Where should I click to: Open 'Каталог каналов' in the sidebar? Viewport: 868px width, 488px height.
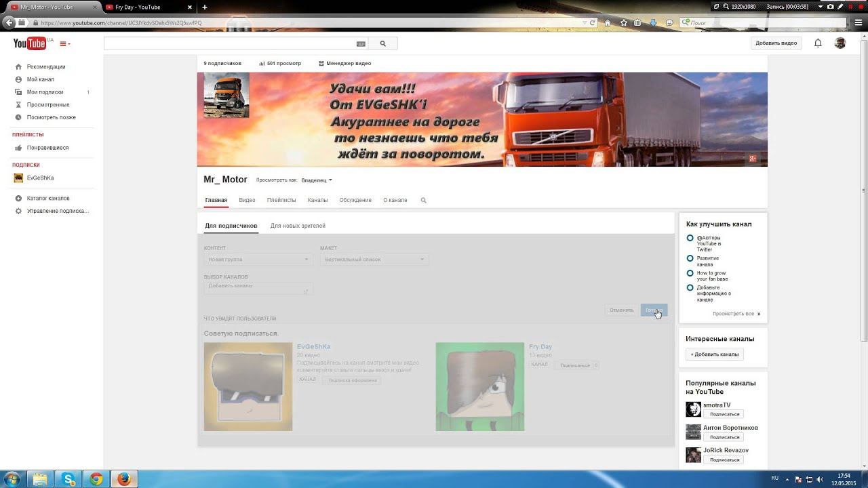48,199
